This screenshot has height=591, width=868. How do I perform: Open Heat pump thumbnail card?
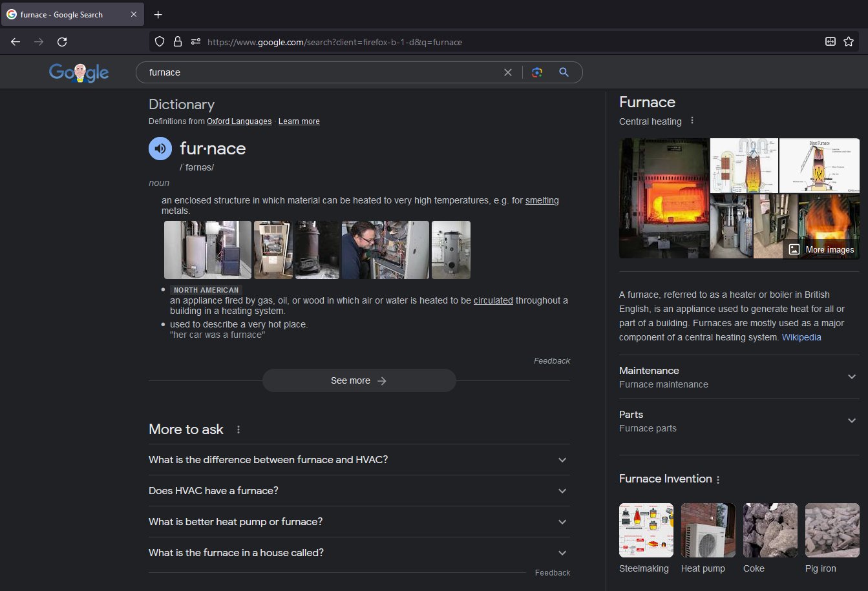pyautogui.click(x=708, y=539)
